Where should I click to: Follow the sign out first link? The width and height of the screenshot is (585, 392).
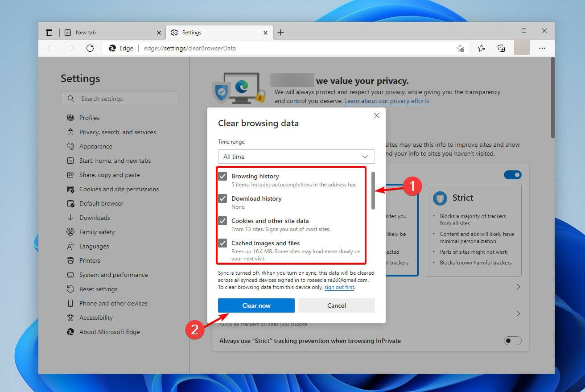pos(339,287)
